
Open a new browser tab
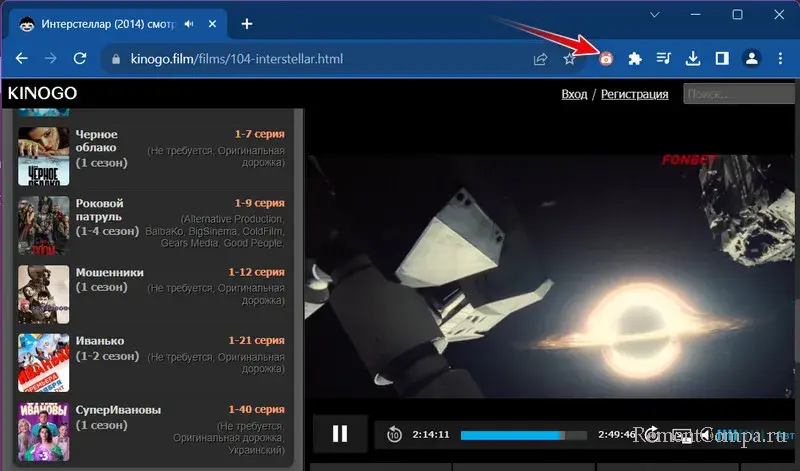point(247,23)
